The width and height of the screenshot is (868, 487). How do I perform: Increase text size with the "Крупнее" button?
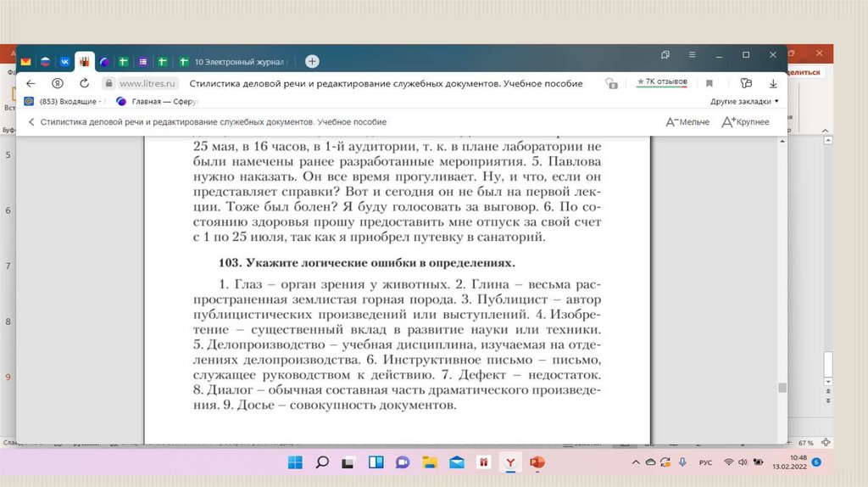pyautogui.click(x=745, y=122)
